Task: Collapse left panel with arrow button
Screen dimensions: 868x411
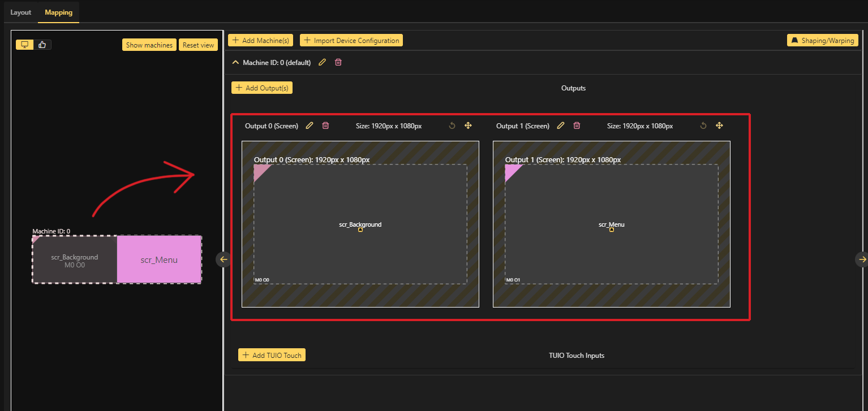Action: tap(223, 259)
